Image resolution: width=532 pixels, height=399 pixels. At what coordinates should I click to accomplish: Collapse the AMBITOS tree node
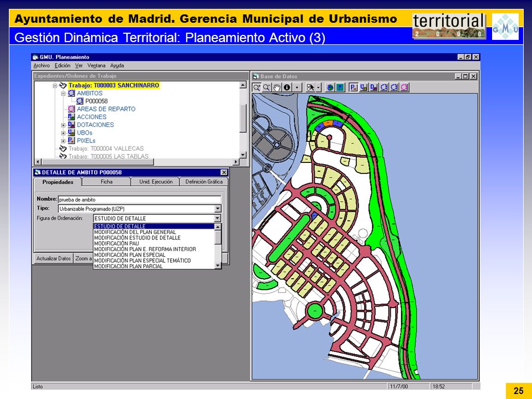tap(63, 93)
